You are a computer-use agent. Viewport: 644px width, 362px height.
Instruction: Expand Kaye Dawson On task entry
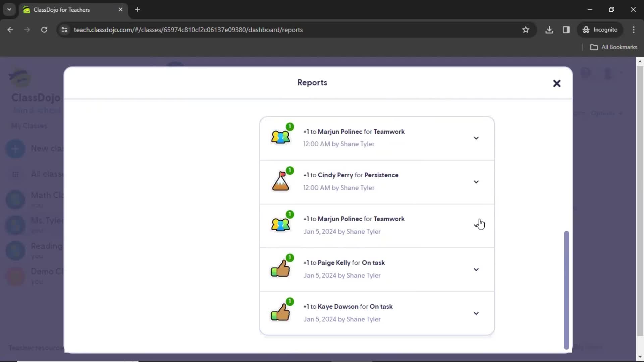[476, 313]
